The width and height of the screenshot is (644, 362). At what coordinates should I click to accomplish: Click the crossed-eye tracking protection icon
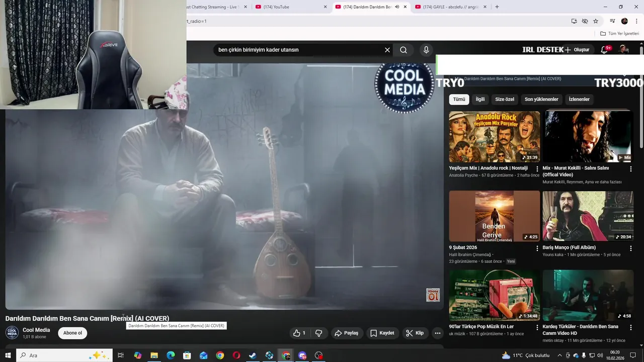click(x=585, y=21)
